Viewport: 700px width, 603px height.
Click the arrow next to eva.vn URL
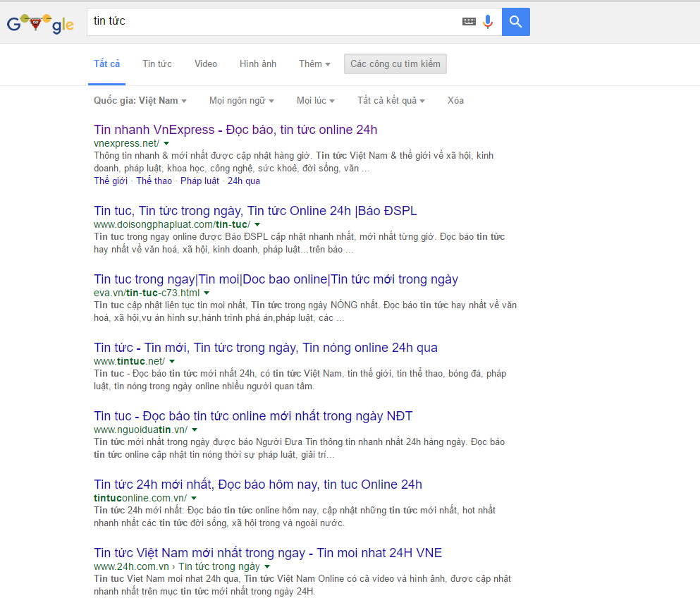pyautogui.click(x=207, y=293)
